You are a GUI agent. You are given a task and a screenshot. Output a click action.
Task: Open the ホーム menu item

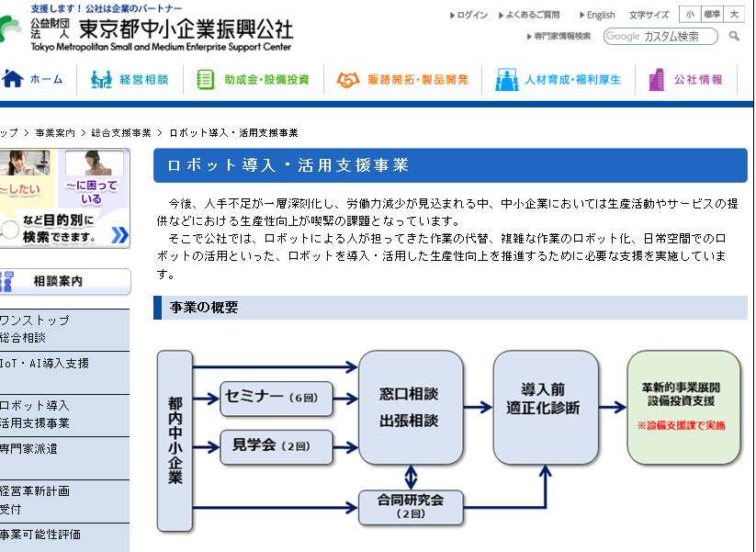point(46,79)
